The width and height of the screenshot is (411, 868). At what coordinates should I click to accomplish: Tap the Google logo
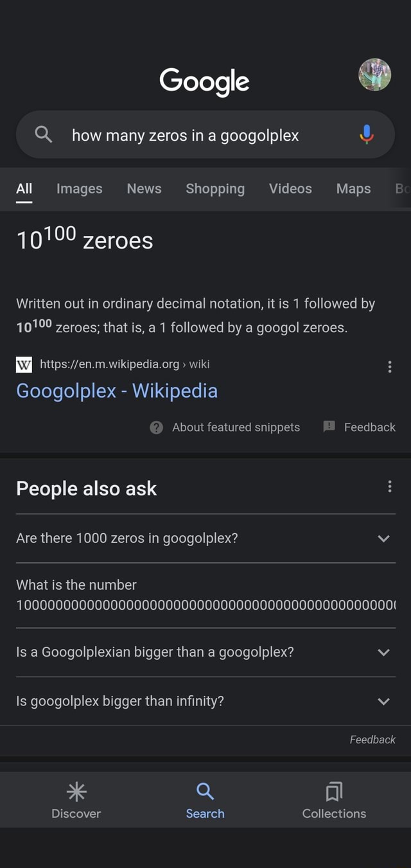[204, 82]
